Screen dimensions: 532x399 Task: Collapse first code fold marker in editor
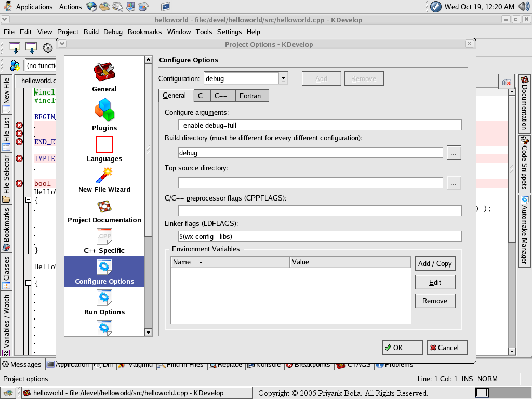pyautogui.click(x=29, y=200)
